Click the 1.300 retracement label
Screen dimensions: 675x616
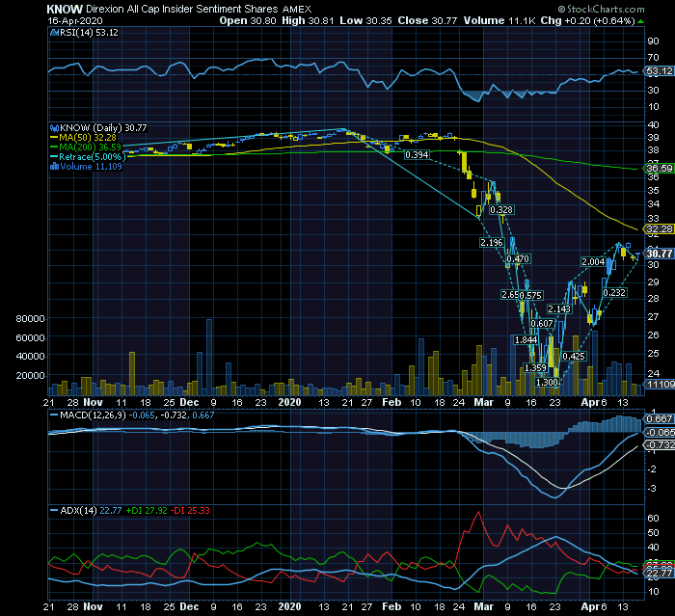pos(547,383)
